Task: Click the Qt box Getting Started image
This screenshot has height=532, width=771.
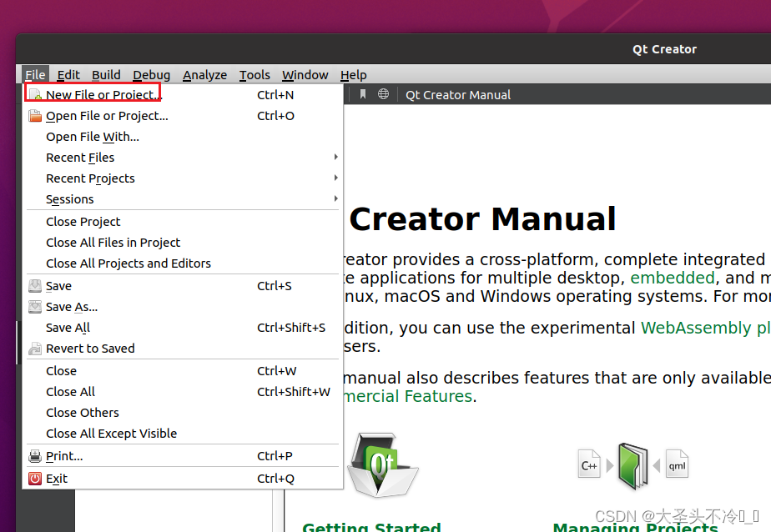Action: click(382, 464)
